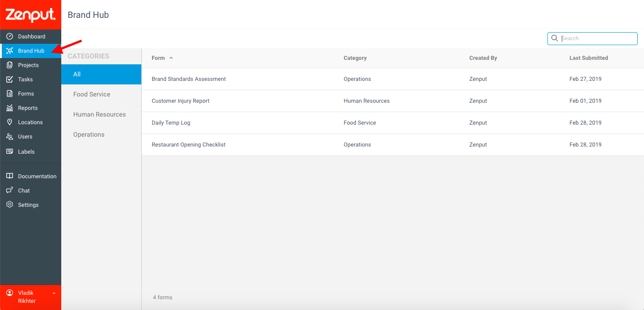This screenshot has height=310, width=644.
Task: Click the Chat bubble icon
Action: pyautogui.click(x=9, y=190)
